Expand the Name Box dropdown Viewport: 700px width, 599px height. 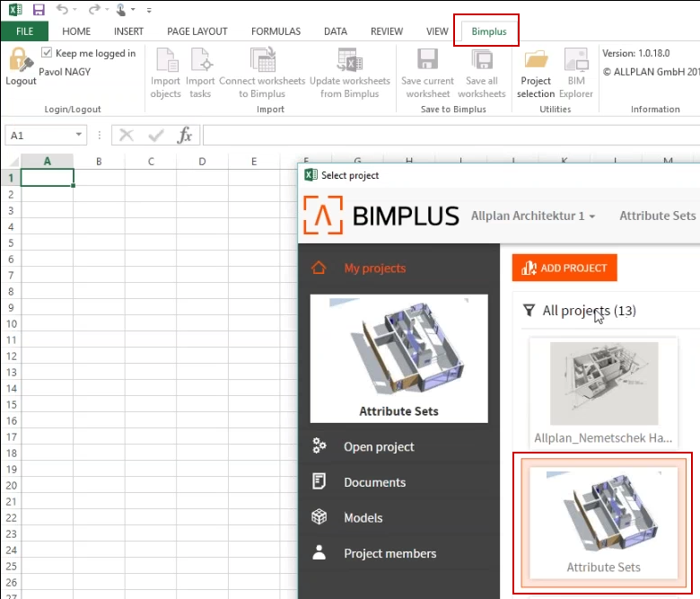click(x=79, y=135)
